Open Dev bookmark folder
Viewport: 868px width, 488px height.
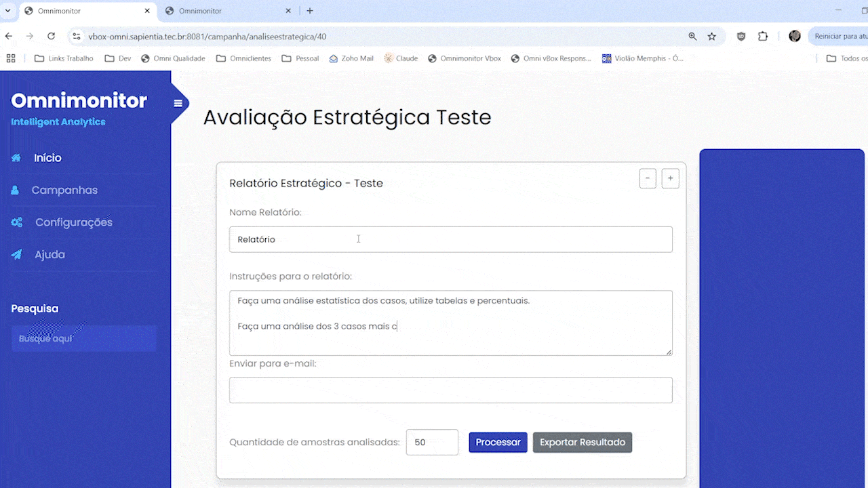coord(118,58)
